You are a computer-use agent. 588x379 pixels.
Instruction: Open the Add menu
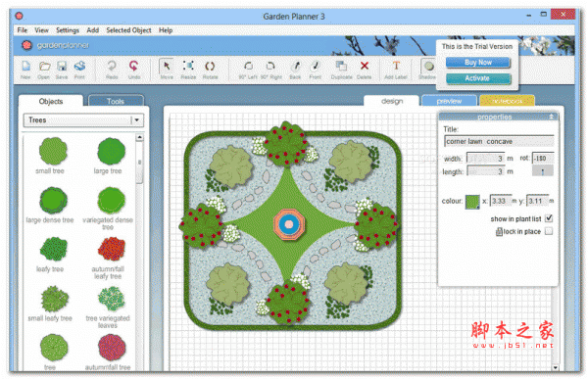click(93, 30)
